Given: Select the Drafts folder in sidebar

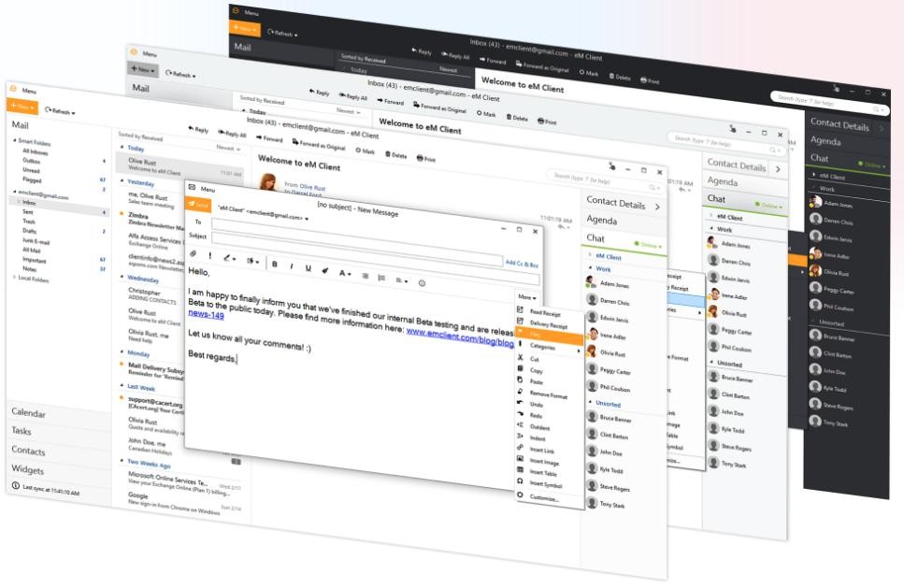Looking at the screenshot, I should [x=30, y=231].
